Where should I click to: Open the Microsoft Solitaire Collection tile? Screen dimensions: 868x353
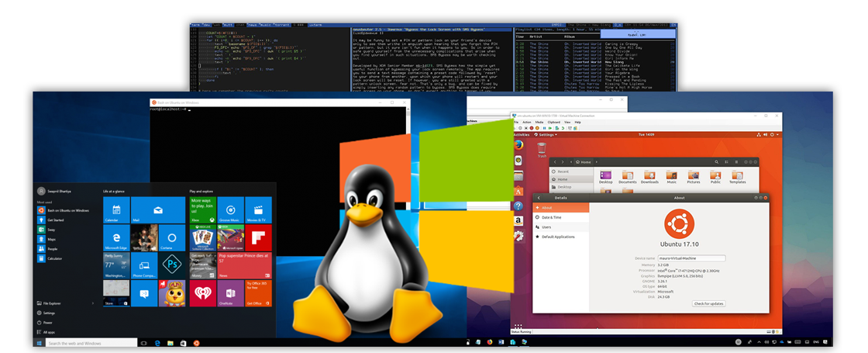pyautogui.click(x=202, y=237)
